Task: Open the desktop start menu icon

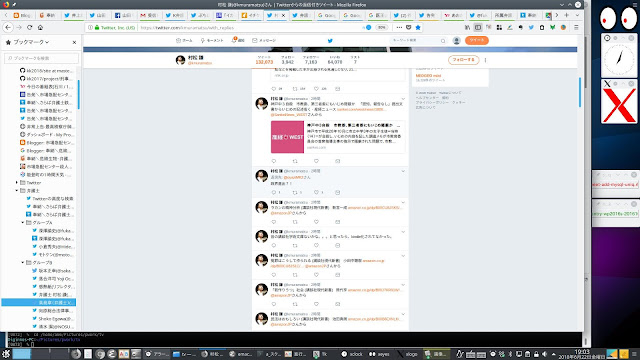Action: tap(6, 354)
